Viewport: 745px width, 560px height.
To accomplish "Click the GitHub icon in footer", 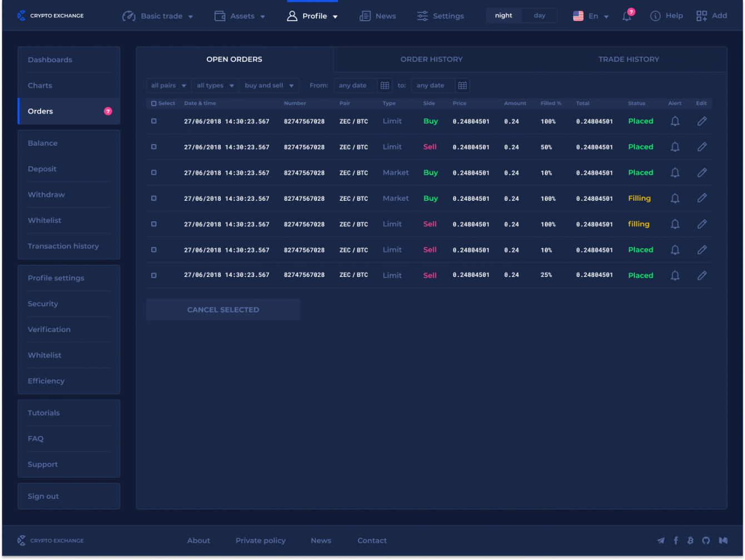I will 706,541.
